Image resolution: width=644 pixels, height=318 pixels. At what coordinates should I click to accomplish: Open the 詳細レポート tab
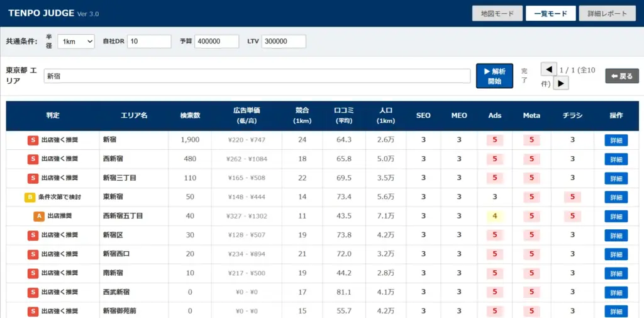(x=607, y=13)
